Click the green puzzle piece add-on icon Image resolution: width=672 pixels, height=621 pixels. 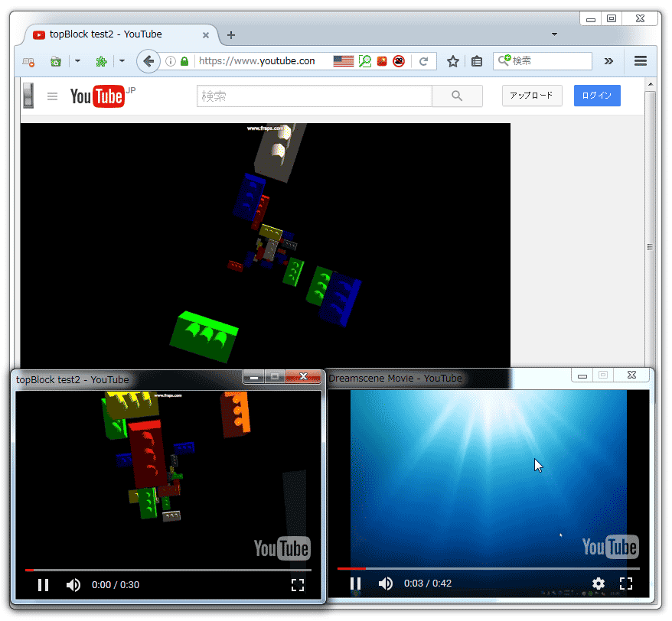tap(101, 62)
